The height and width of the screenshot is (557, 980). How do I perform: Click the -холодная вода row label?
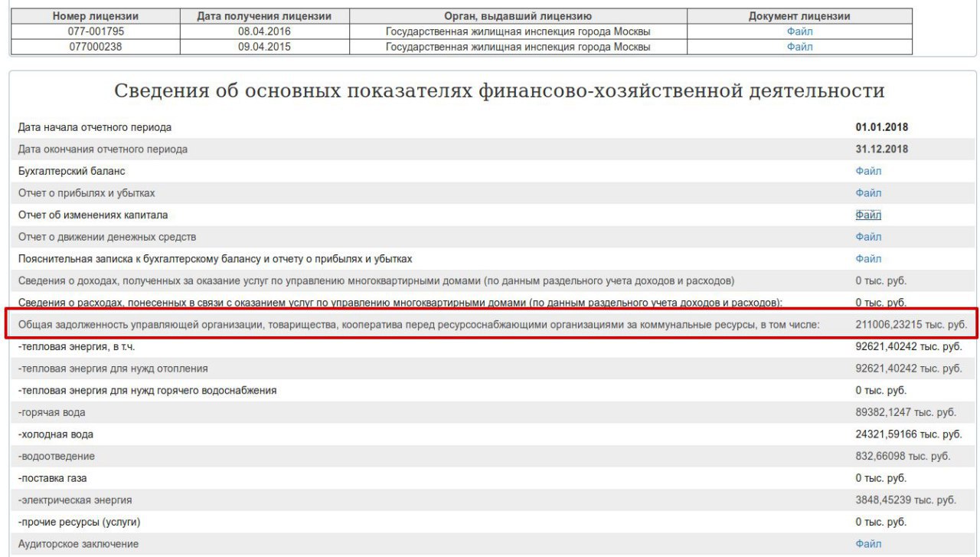pyautogui.click(x=56, y=434)
